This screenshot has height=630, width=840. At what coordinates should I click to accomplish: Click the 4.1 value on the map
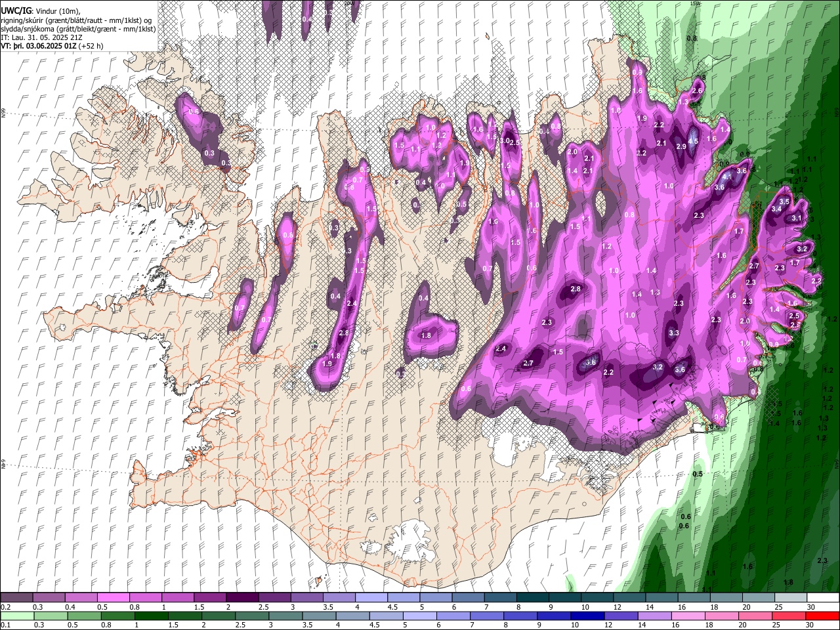(726, 177)
